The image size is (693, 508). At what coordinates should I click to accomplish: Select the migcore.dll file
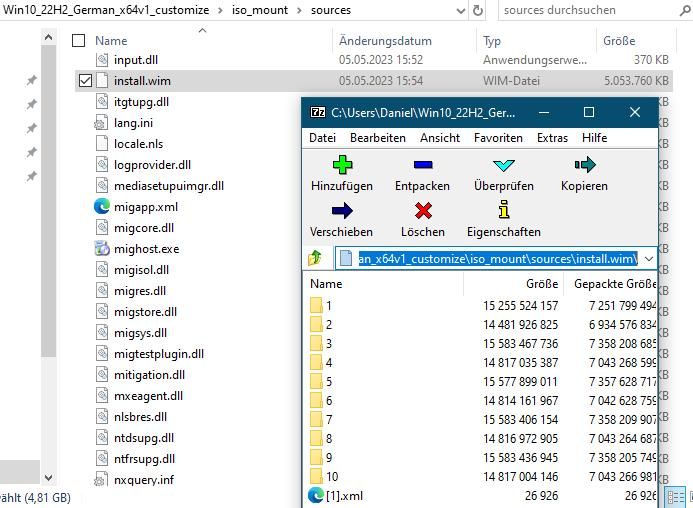pos(144,228)
